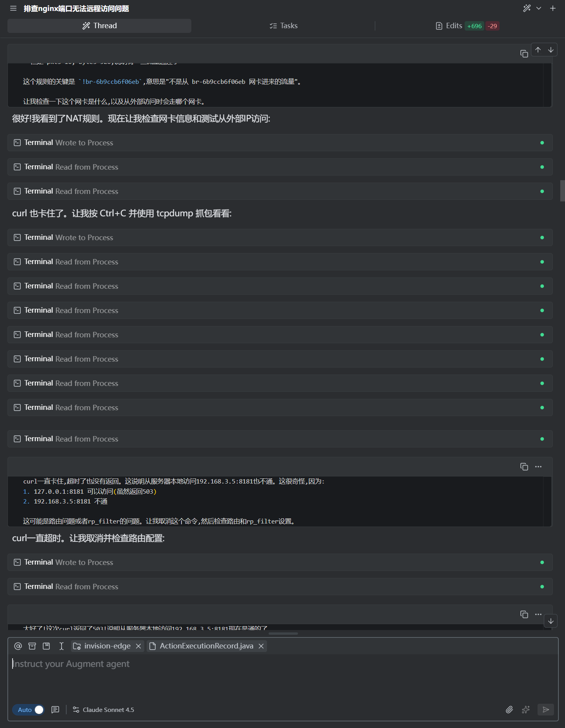Start a new thread with plus icon
The width and height of the screenshot is (565, 728).
point(553,8)
